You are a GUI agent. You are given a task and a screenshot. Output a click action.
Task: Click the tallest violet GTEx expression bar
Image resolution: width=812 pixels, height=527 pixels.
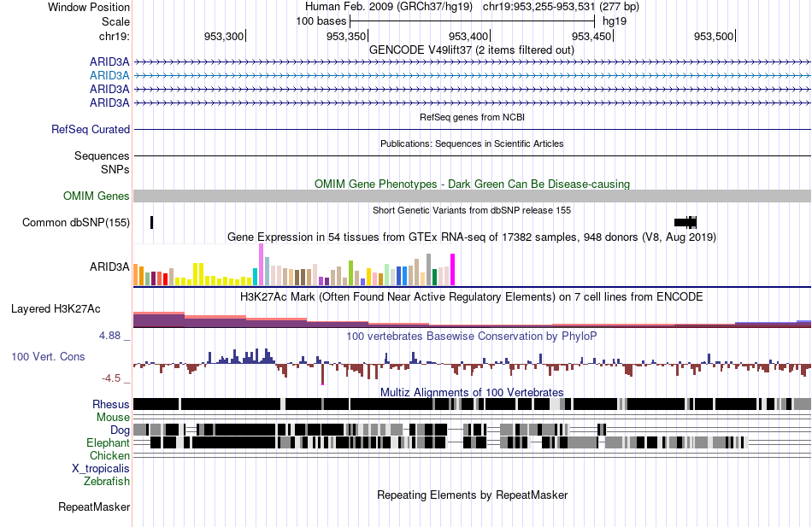click(x=261, y=265)
